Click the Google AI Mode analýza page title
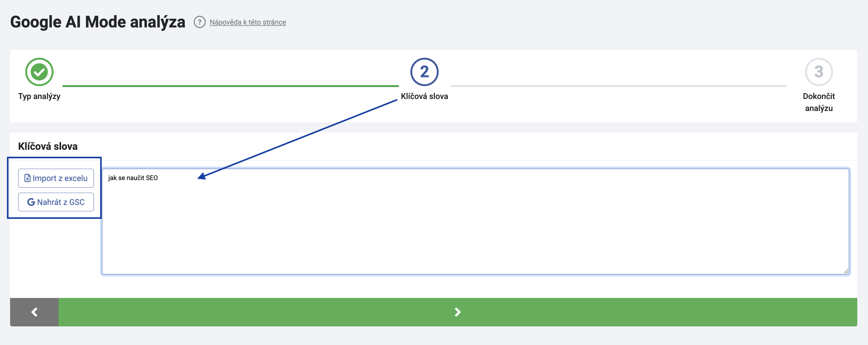This screenshot has height=345, width=868. click(x=98, y=22)
